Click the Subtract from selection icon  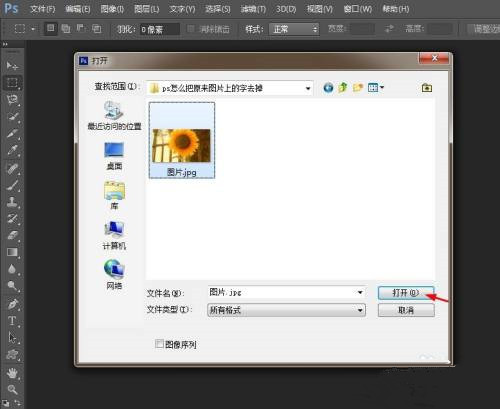click(x=81, y=29)
